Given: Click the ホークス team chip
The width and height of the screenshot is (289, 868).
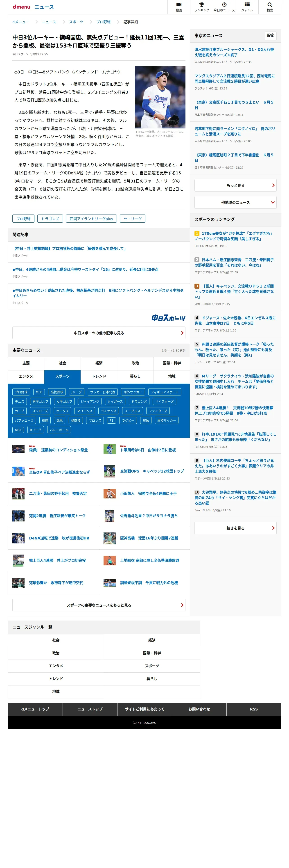Looking at the screenshot, I should 62,411.
